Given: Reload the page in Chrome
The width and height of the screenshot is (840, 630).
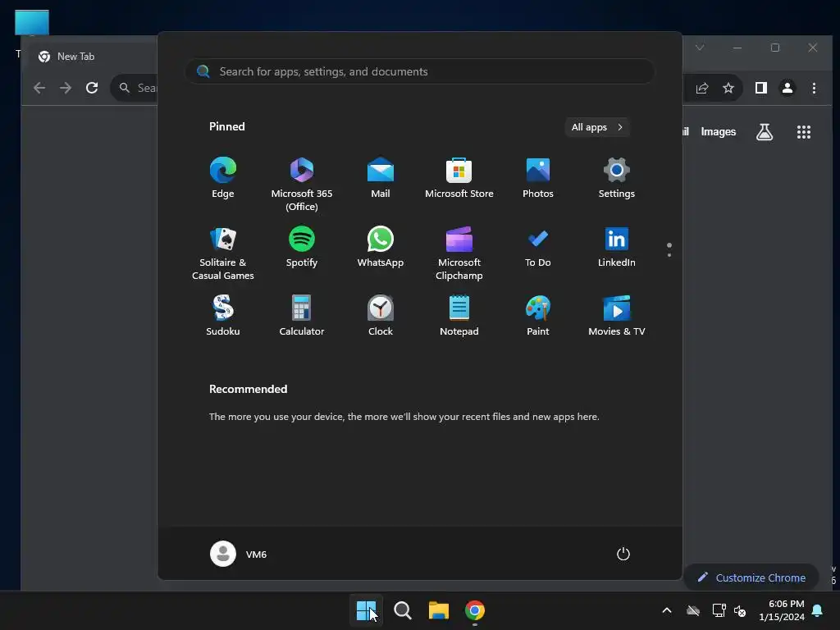Looking at the screenshot, I should click(92, 88).
